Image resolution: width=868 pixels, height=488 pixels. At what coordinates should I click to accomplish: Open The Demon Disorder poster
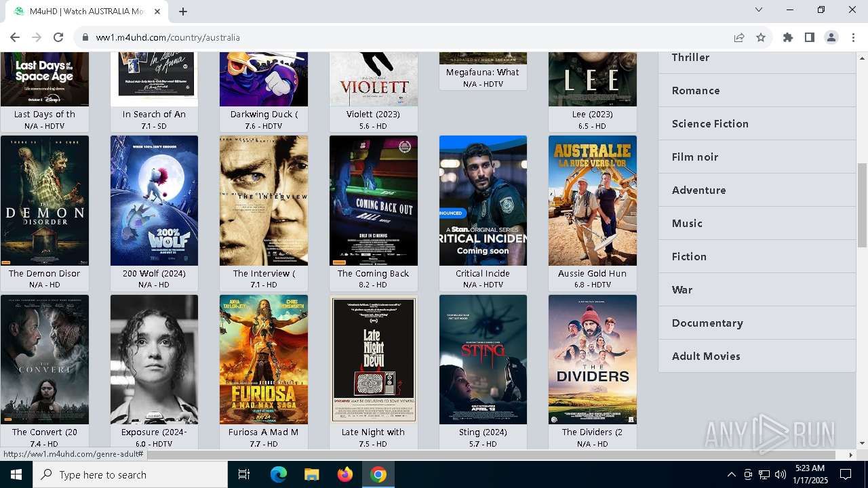tap(45, 201)
